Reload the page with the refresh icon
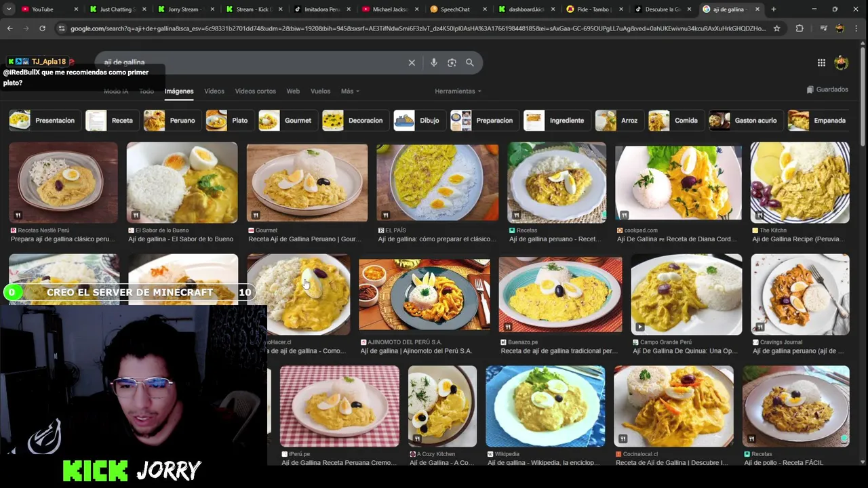The width and height of the screenshot is (868, 488). point(42,28)
